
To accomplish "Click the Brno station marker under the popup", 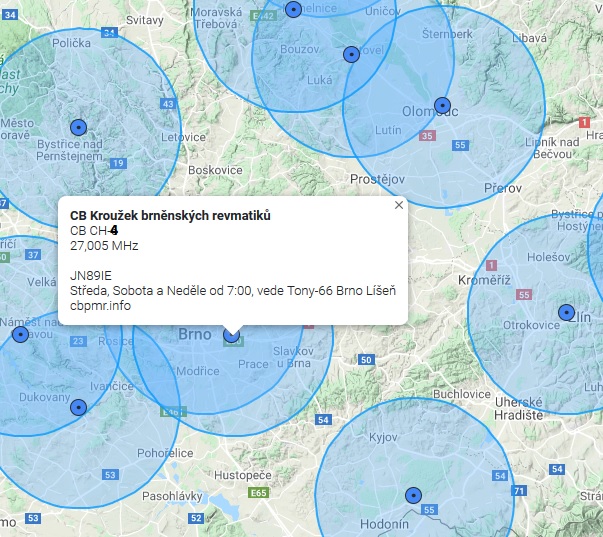I will pyautogui.click(x=232, y=336).
